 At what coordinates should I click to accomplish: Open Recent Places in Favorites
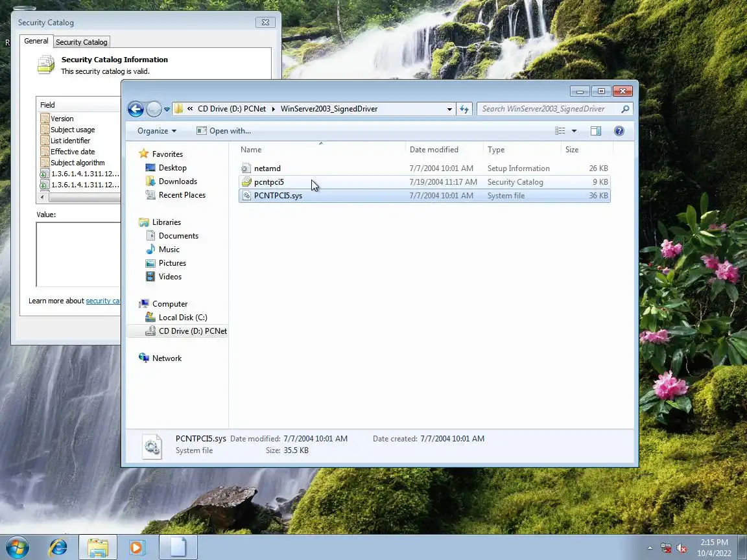[x=182, y=195]
